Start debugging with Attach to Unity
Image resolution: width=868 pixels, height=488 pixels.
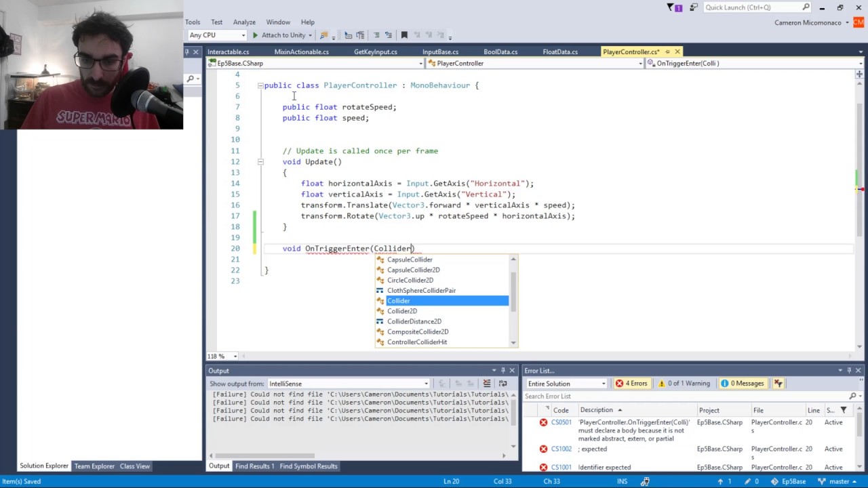point(283,35)
